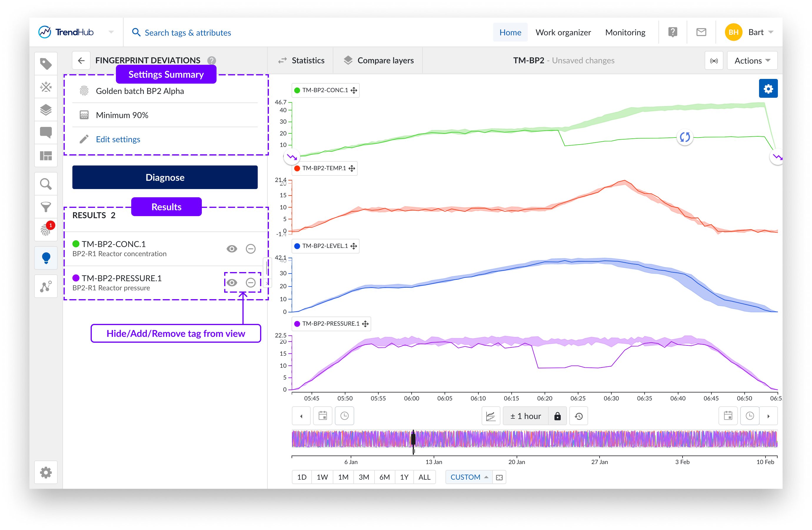Click the context bar slider handle
812x530 pixels.
413,439
